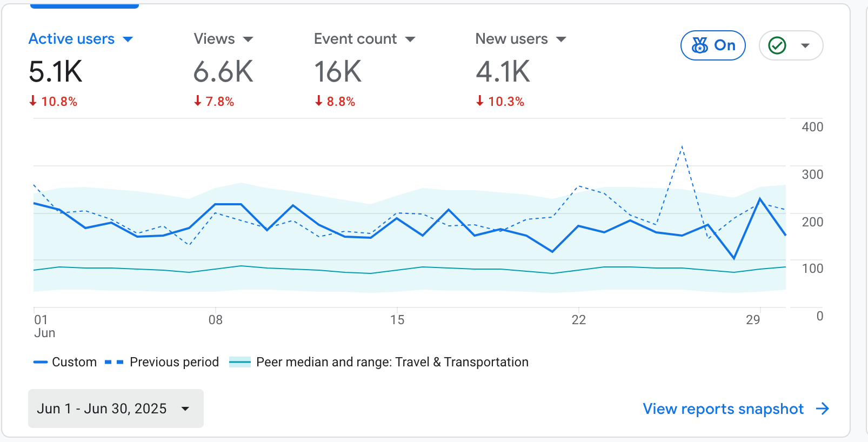Click the green data quality checkmark icon
Image resolution: width=868 pixels, height=442 pixels.
click(777, 45)
